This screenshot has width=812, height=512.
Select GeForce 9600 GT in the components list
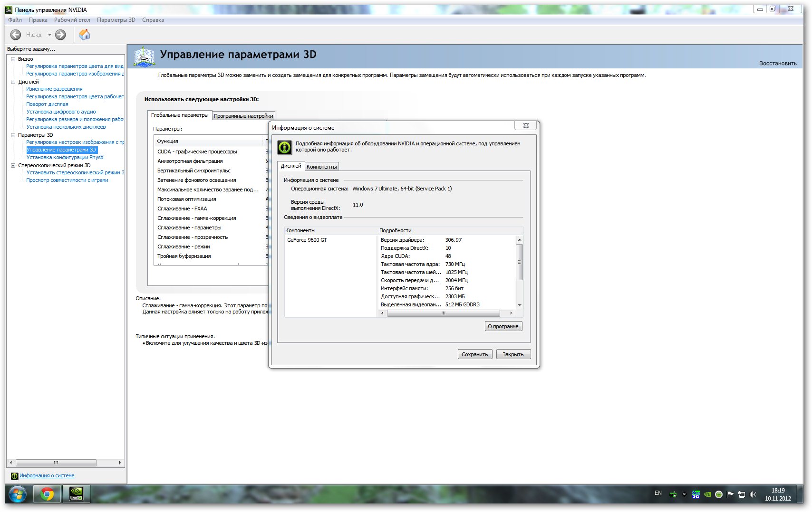[307, 240]
